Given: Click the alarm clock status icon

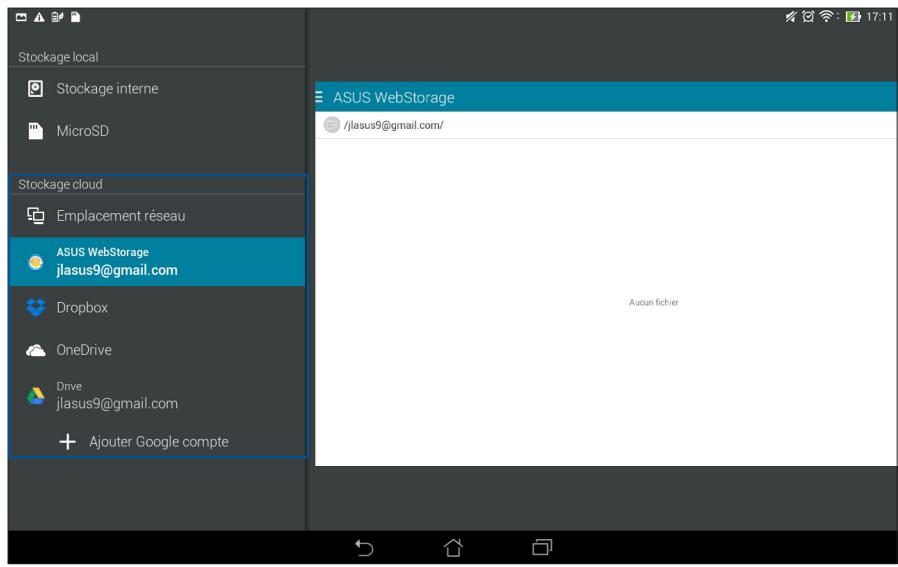Looking at the screenshot, I should [x=808, y=17].
